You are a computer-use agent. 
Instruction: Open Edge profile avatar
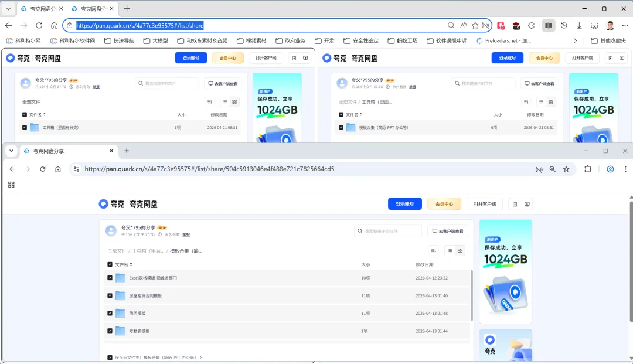pos(610,25)
